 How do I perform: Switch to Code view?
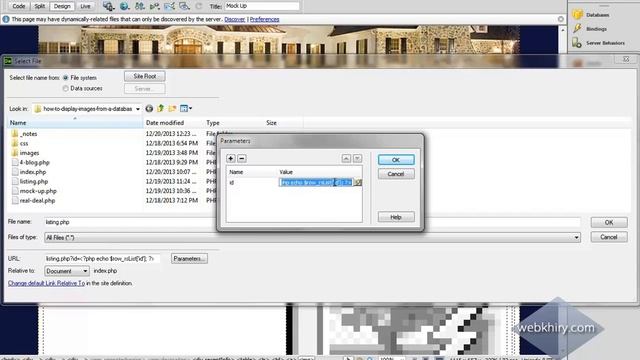point(18,6)
